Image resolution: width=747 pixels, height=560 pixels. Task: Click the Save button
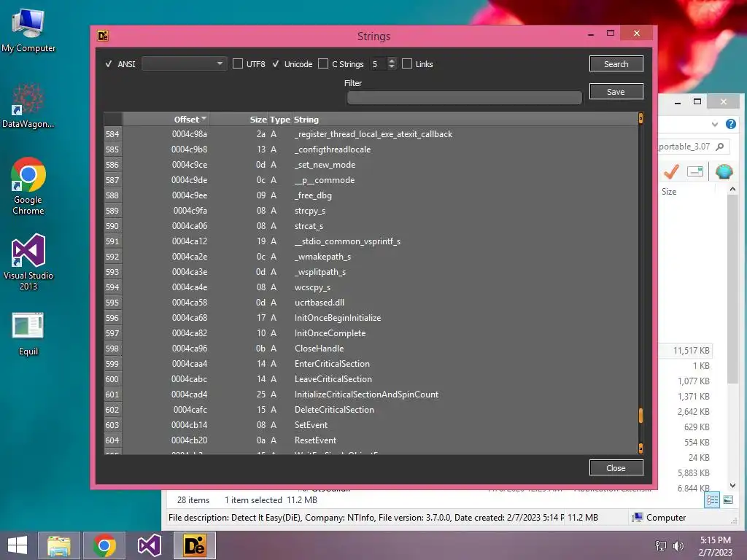point(616,92)
